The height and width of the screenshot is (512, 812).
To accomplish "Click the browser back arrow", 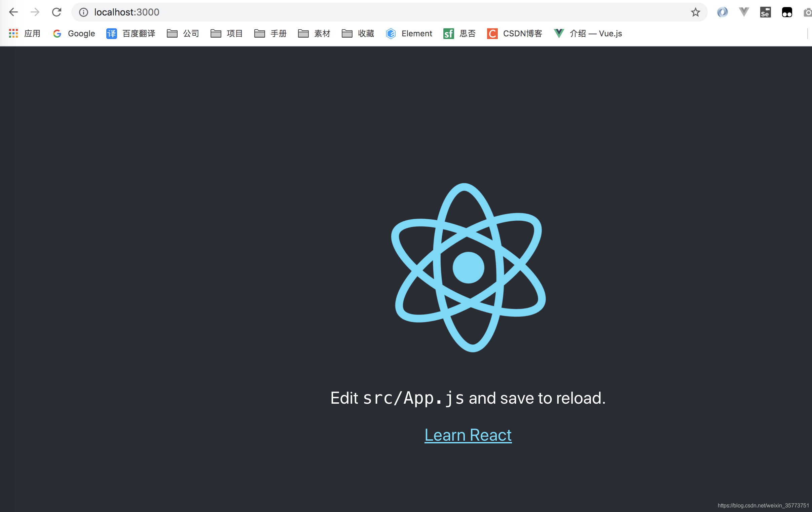I will pos(13,12).
